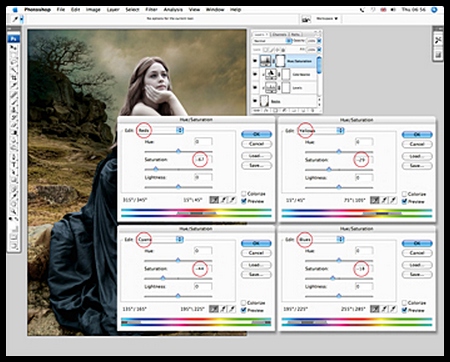
Task: Select subtract-from-sample eyedropper in the Yellows dialog
Action: (x=393, y=200)
